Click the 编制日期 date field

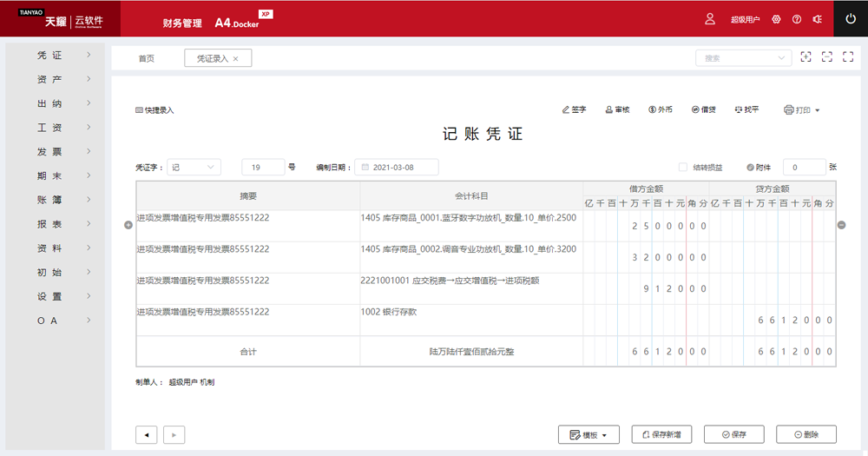[398, 167]
